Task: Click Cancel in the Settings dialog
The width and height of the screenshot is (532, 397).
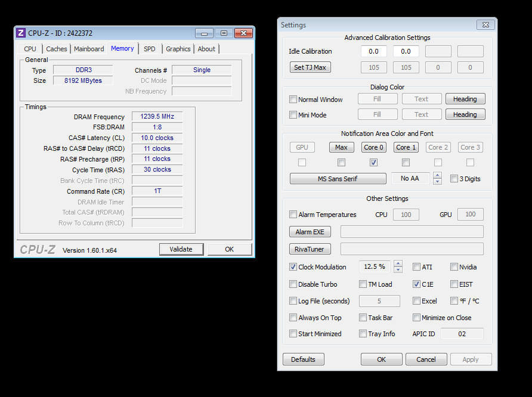Action: pyautogui.click(x=426, y=359)
